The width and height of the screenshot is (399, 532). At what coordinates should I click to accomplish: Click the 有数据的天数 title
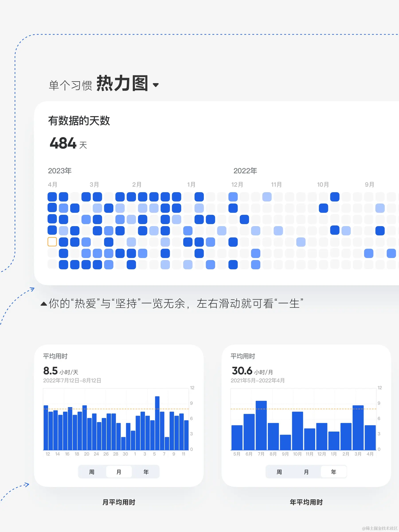79,121
